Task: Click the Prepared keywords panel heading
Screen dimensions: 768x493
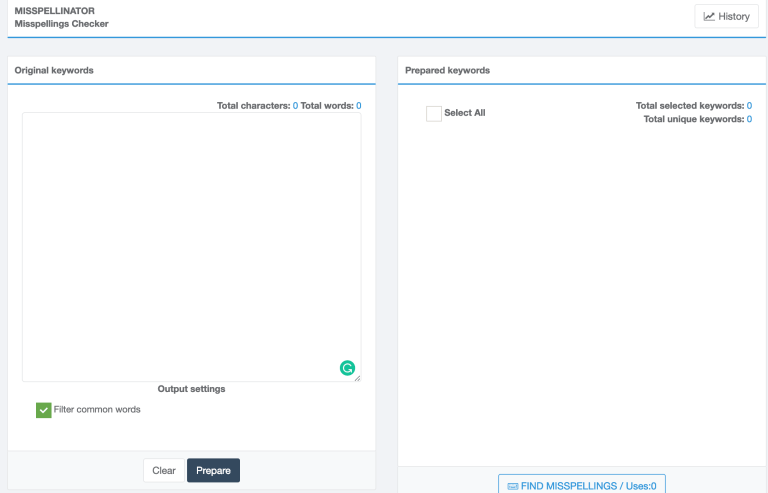Action: pyautogui.click(x=447, y=70)
